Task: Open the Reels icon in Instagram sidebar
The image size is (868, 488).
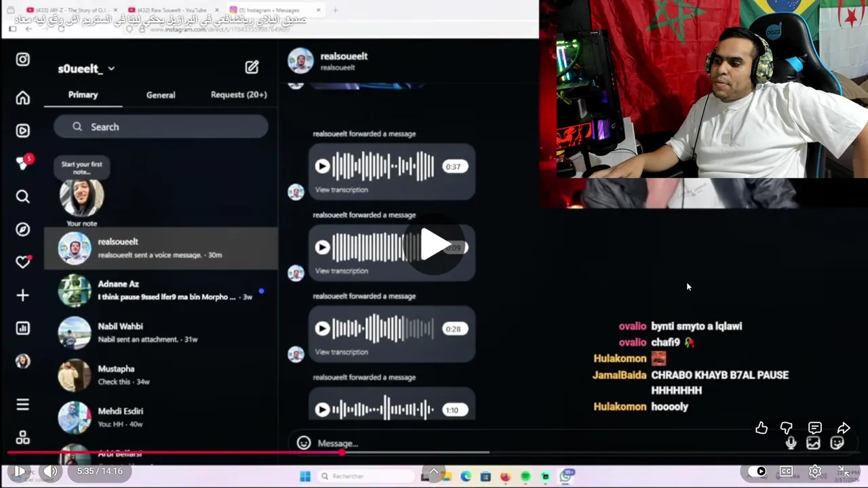Action: coord(22,131)
